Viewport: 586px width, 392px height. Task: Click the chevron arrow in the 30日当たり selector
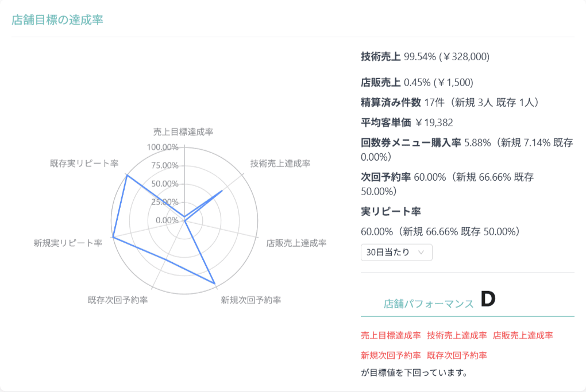(x=421, y=253)
